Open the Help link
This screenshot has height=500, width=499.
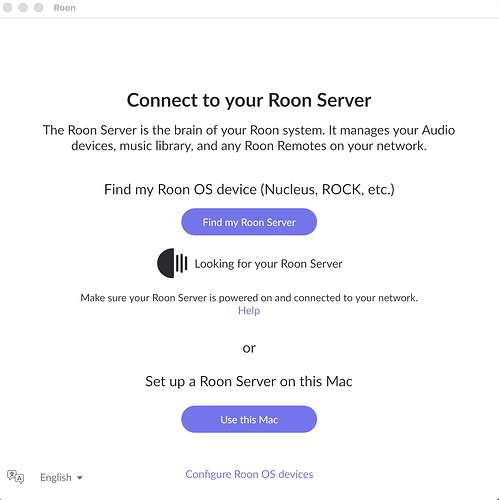pyautogui.click(x=249, y=311)
